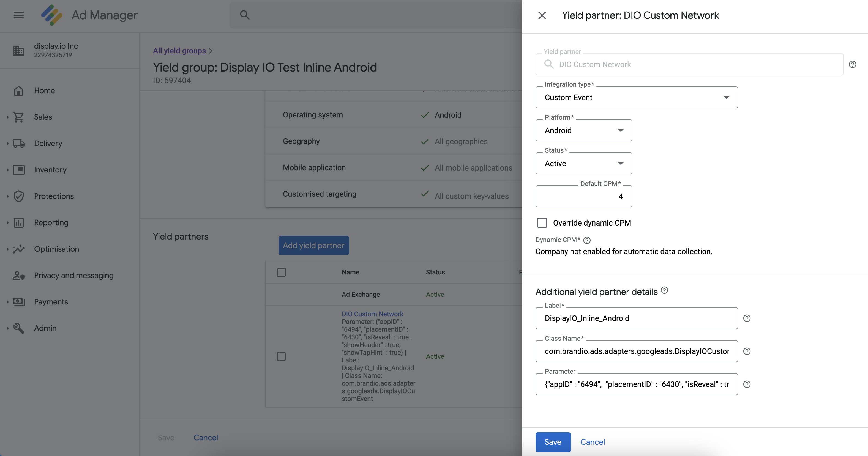Image resolution: width=868 pixels, height=456 pixels.
Task: Open help icon beside the Class Name field
Action: click(747, 351)
